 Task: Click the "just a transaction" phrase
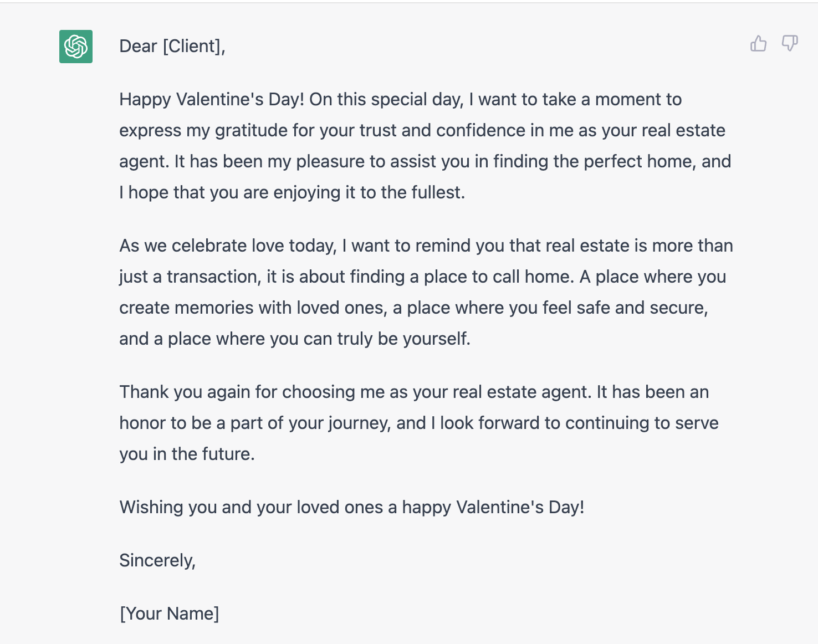click(x=190, y=277)
